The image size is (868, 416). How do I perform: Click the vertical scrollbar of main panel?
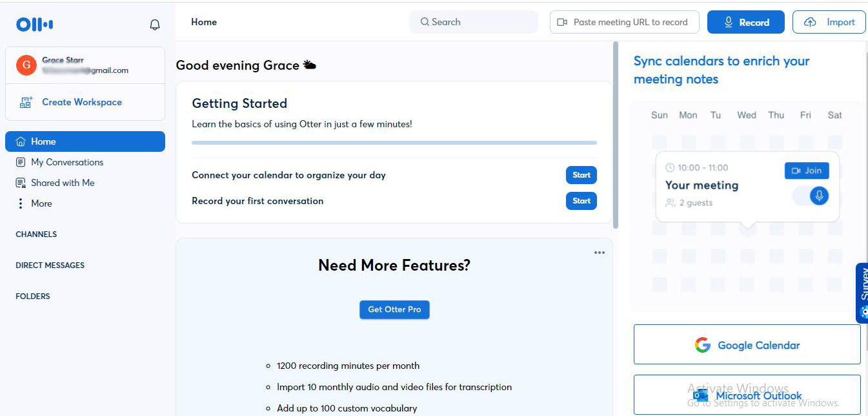point(616,136)
